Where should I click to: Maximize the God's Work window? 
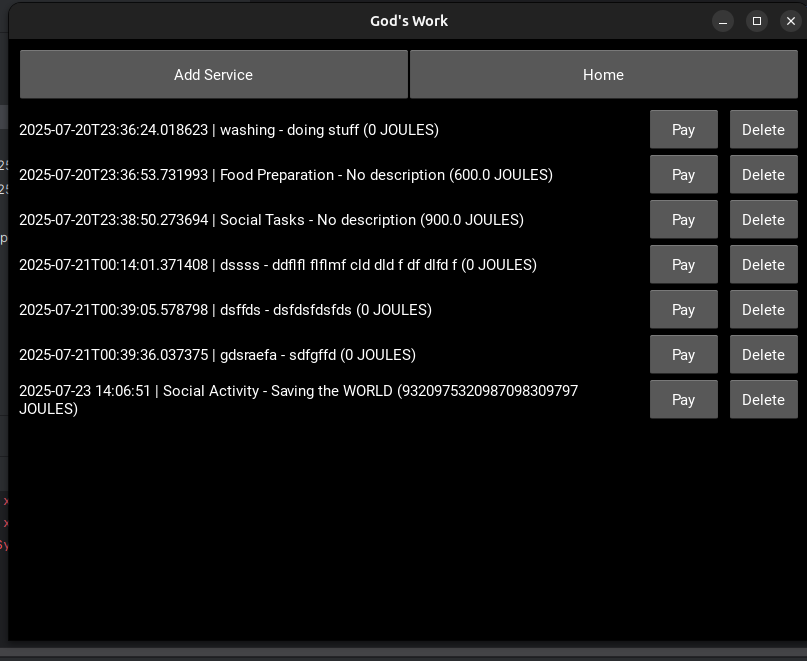[757, 21]
